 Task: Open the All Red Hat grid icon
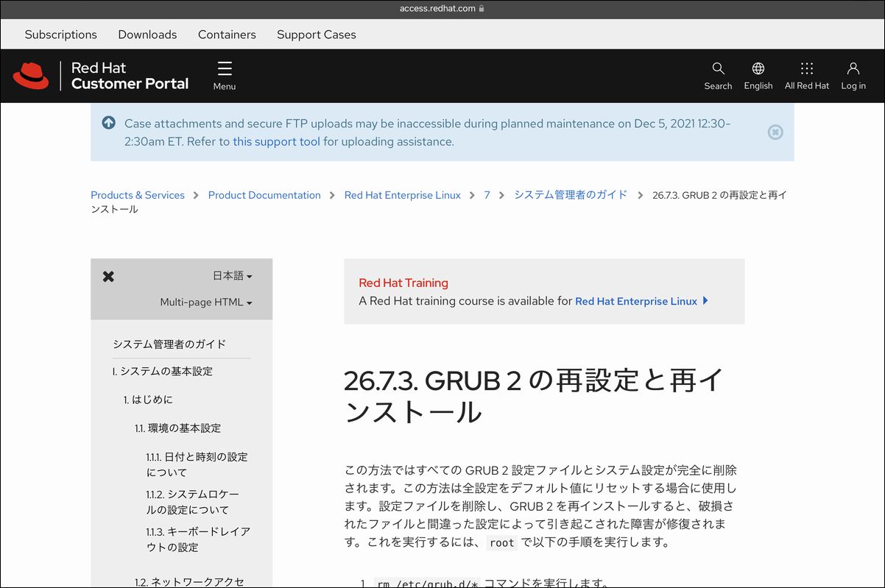(x=807, y=68)
